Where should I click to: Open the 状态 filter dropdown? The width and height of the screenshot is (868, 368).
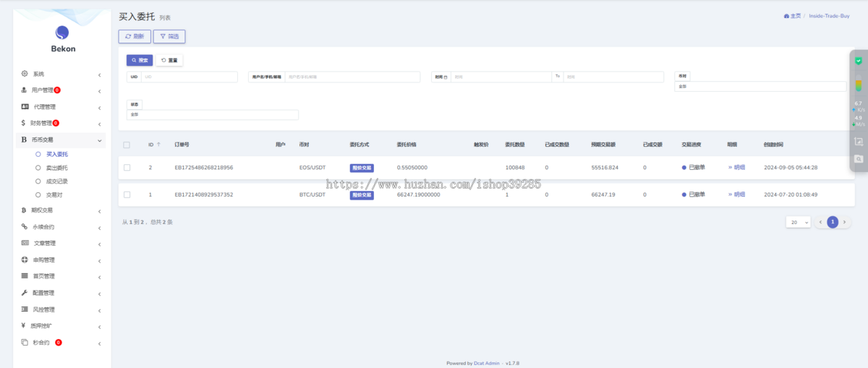tap(213, 114)
